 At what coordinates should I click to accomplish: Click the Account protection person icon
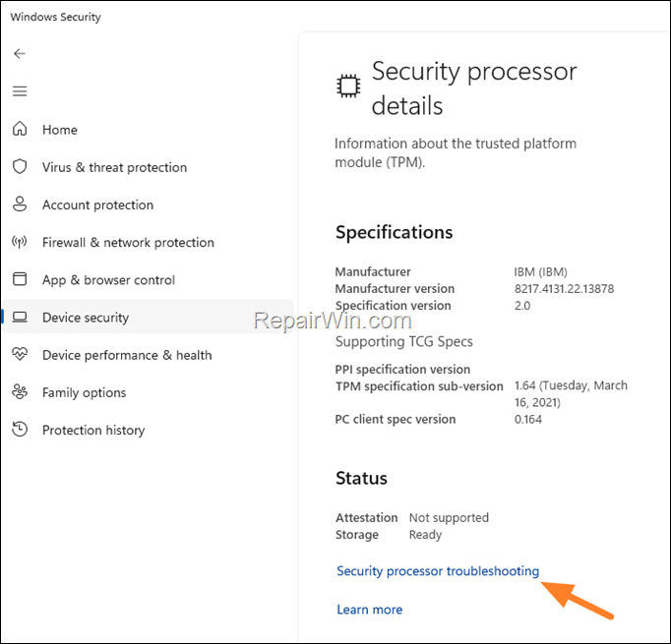pyautogui.click(x=20, y=204)
